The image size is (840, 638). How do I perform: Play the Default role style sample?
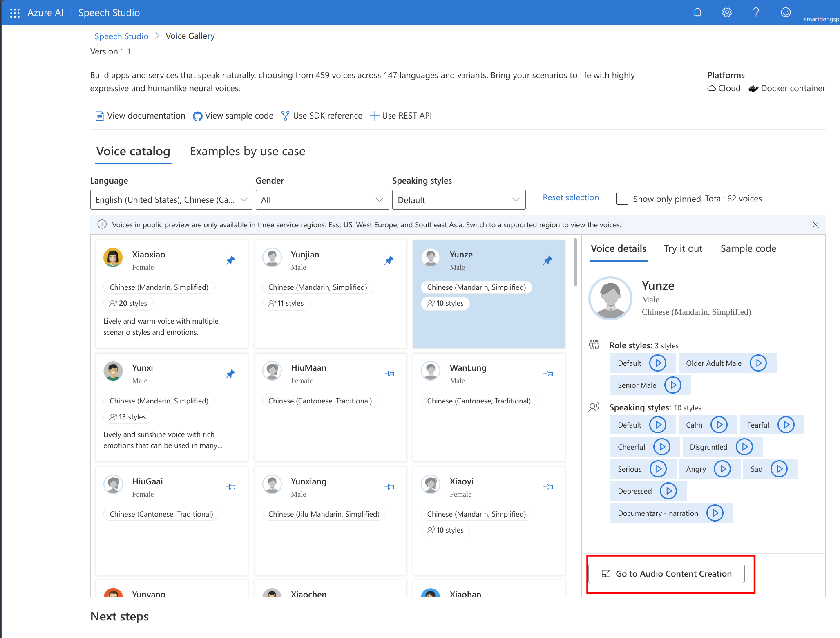coord(658,363)
